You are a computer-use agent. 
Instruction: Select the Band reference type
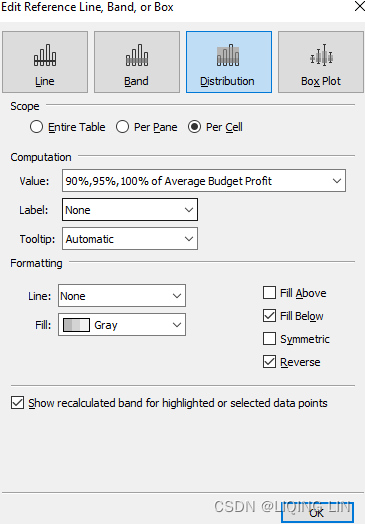pyautogui.click(x=137, y=62)
